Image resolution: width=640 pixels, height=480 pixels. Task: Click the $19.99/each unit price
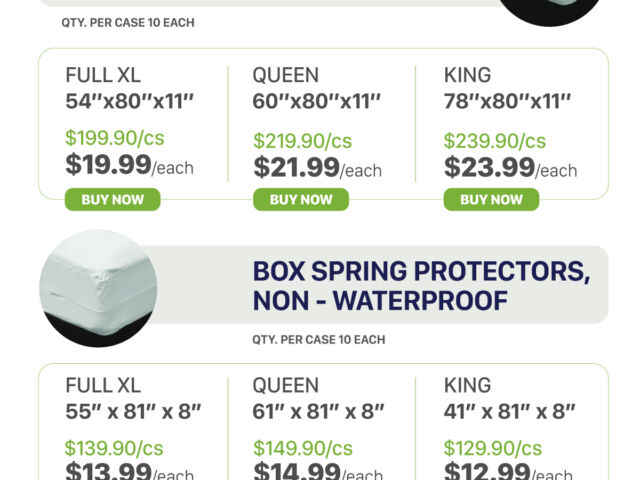129,165
